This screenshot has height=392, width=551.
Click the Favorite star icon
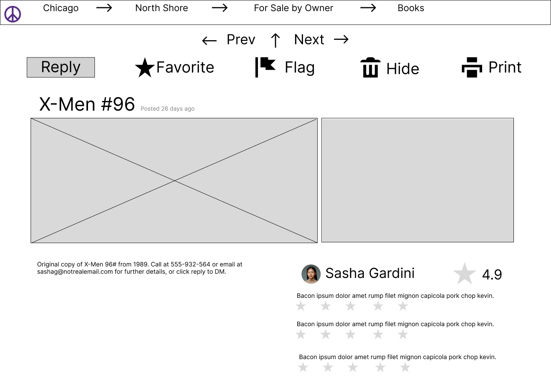(x=145, y=68)
